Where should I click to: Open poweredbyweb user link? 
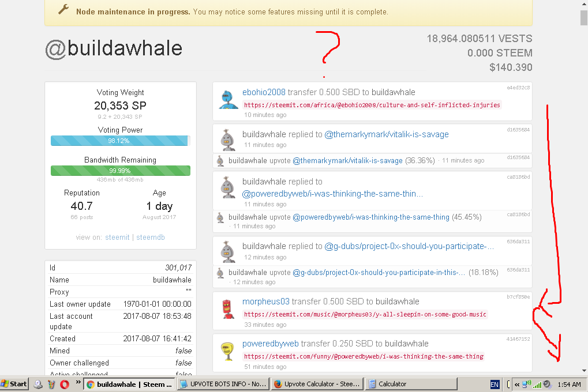(x=271, y=344)
